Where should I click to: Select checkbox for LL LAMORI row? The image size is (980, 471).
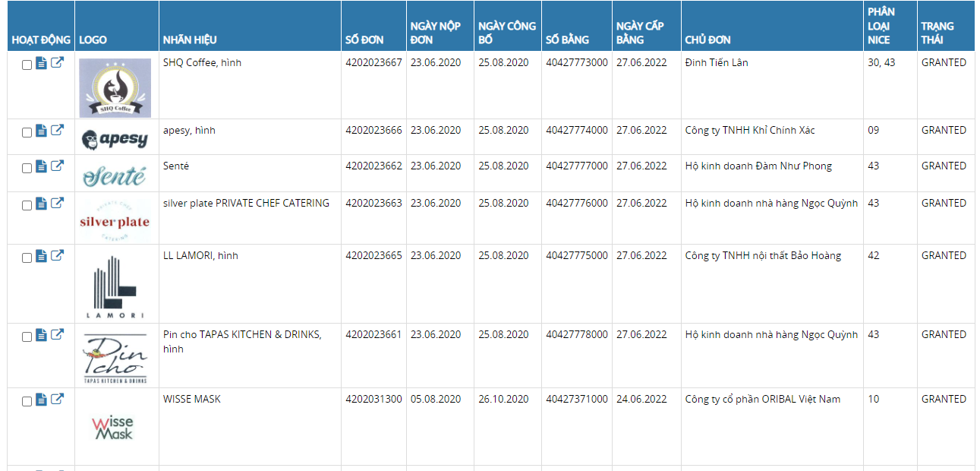[x=27, y=258]
